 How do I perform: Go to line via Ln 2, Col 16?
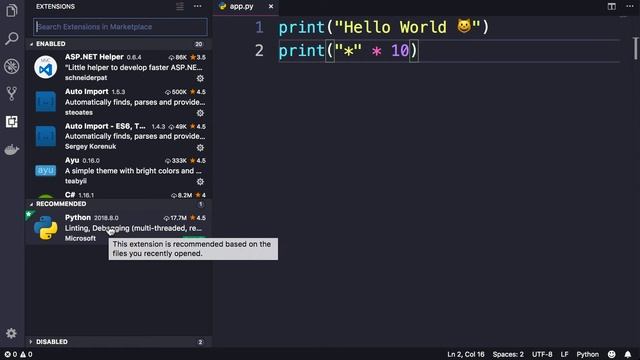click(x=466, y=354)
